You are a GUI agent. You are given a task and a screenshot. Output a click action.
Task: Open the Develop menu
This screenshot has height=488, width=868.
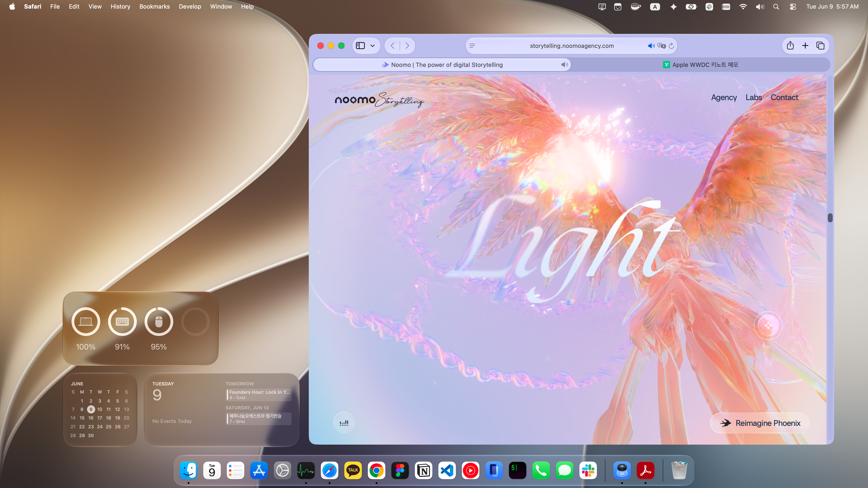(190, 6)
